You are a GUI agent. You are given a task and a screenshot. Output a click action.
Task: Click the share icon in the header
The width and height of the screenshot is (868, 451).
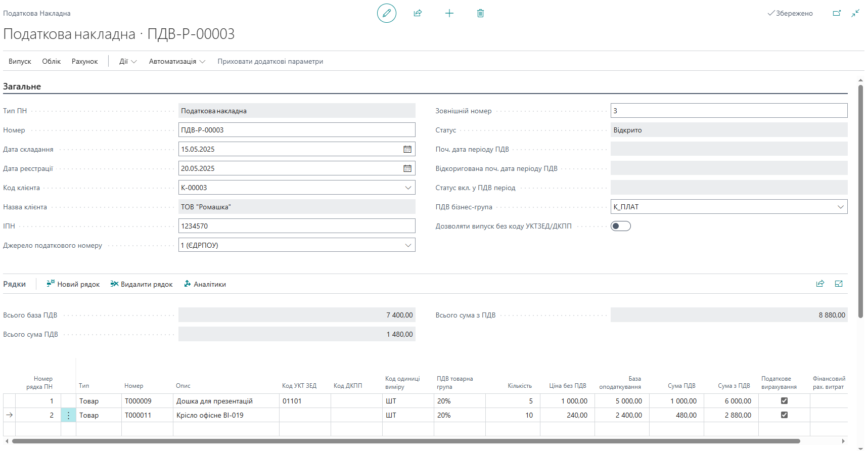[418, 13]
